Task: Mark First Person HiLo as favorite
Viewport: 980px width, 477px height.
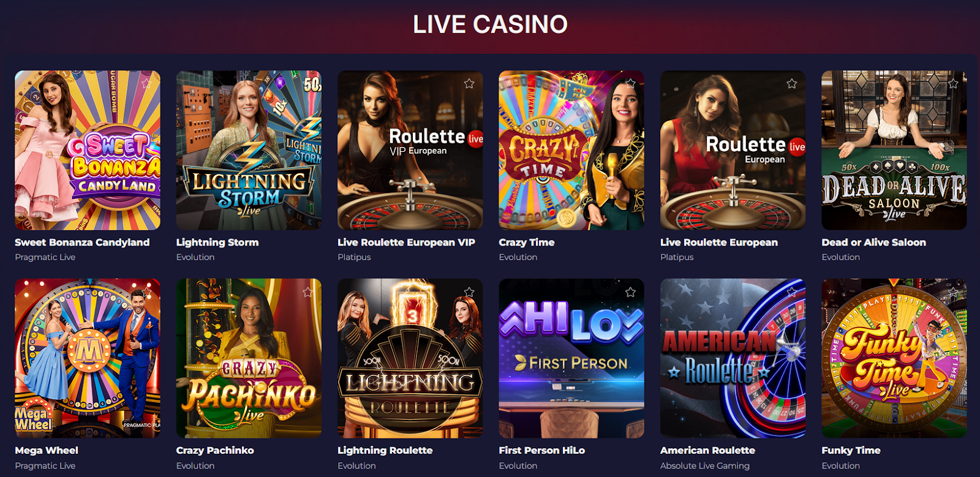Action: pyautogui.click(x=630, y=292)
